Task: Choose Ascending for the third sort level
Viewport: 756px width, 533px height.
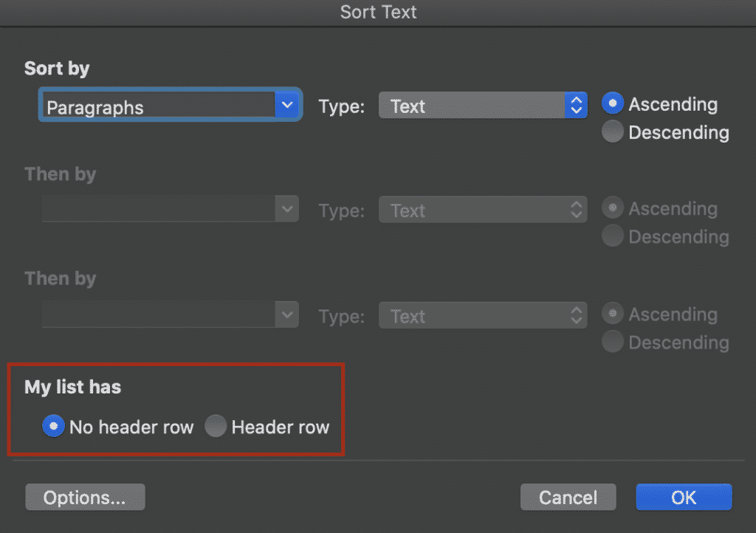Action: pos(613,313)
